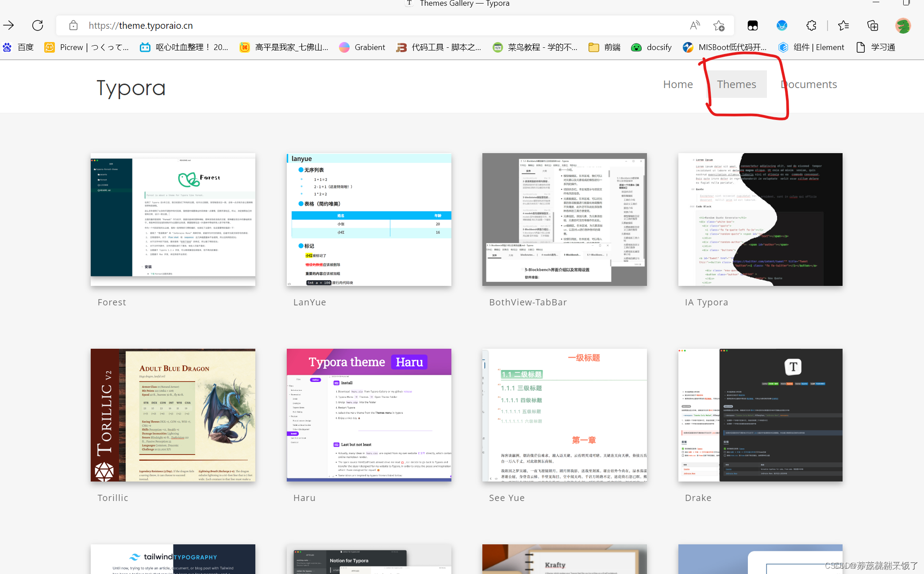Go to the Home nav item

point(678,84)
